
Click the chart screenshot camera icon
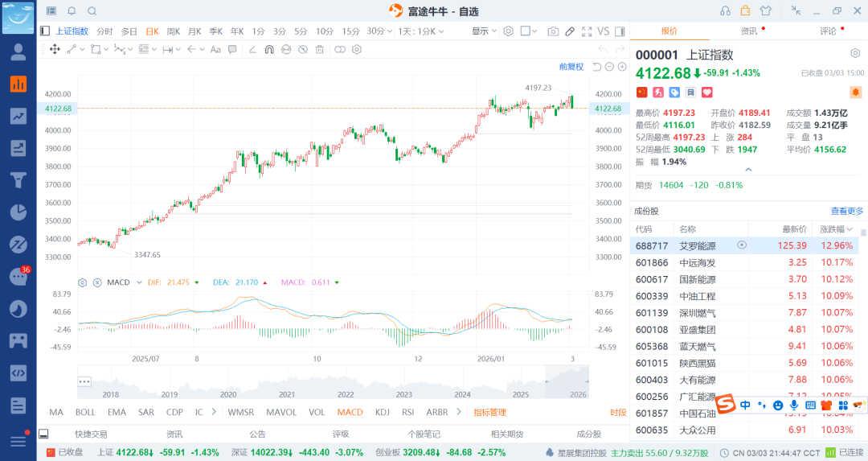tap(553, 31)
